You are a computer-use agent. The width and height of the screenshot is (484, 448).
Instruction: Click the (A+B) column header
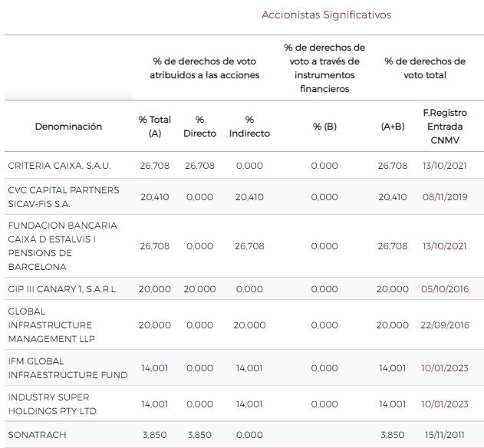click(393, 127)
